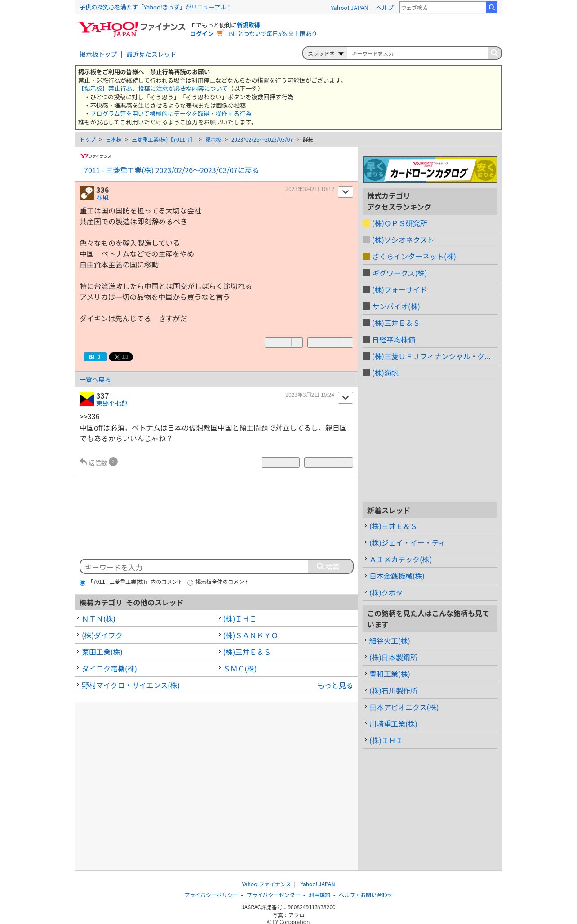Click the flag avatar of 東郷平七郎

87,399
